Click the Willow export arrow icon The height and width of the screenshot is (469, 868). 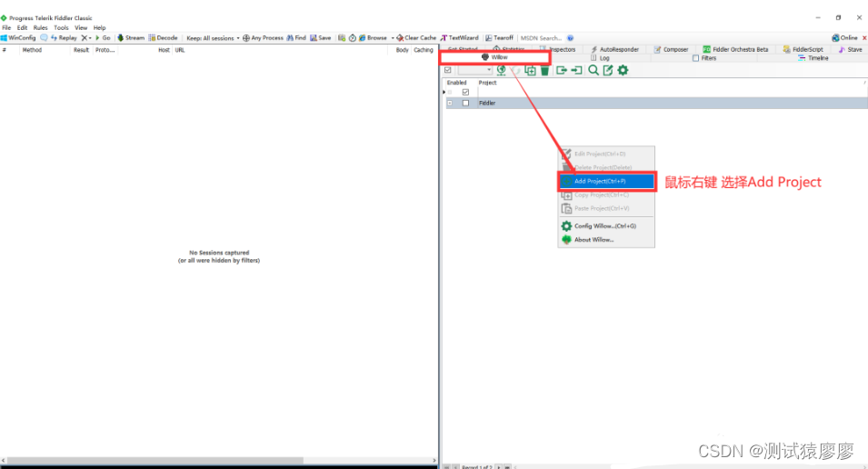click(x=562, y=70)
